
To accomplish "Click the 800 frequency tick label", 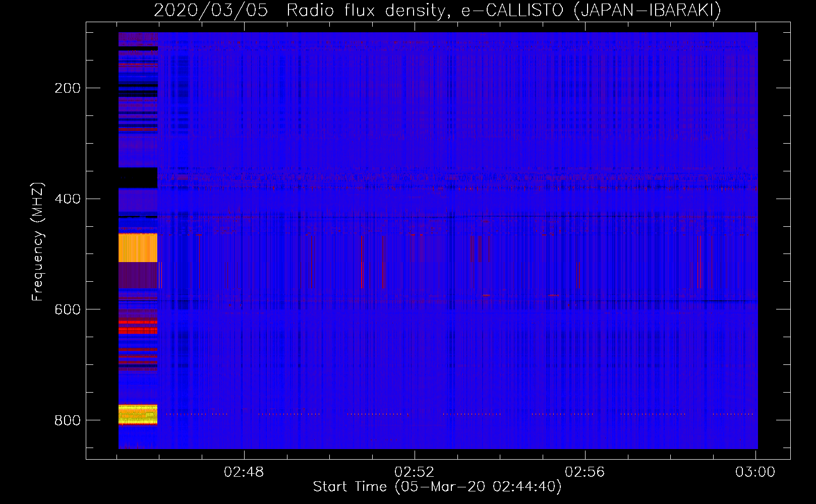I will [x=68, y=420].
